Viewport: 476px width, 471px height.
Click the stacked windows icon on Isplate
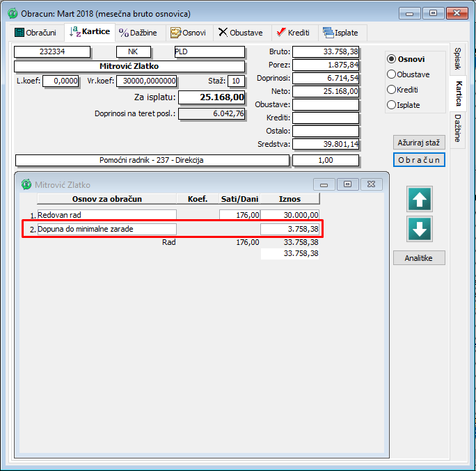(328, 33)
